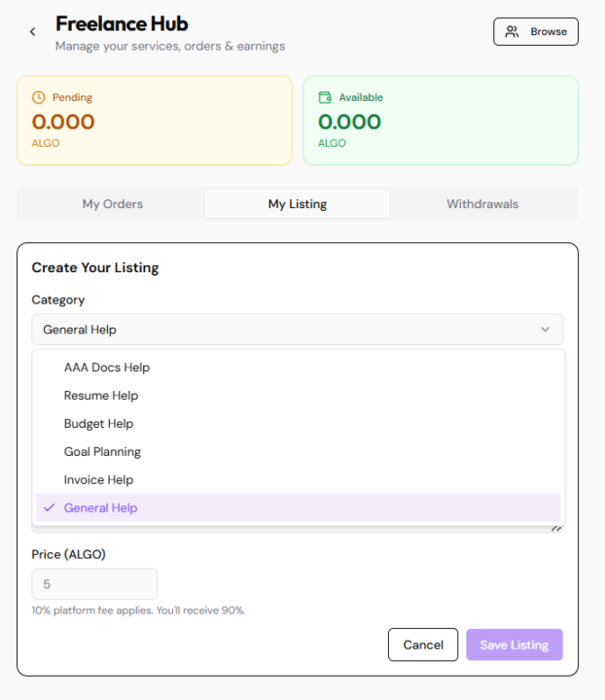Image resolution: width=605 pixels, height=700 pixels.
Task: Switch to the My Orders tab
Action: 113,204
